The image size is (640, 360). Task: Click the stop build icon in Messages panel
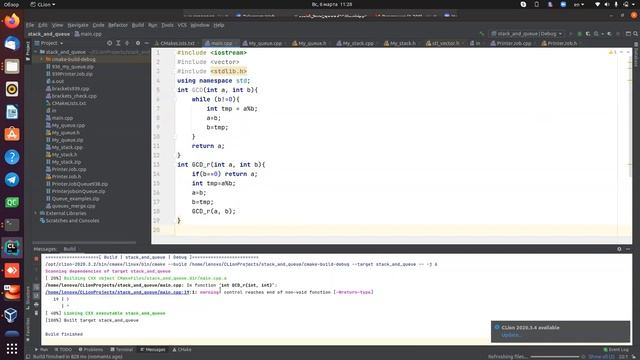[x=36, y=258]
